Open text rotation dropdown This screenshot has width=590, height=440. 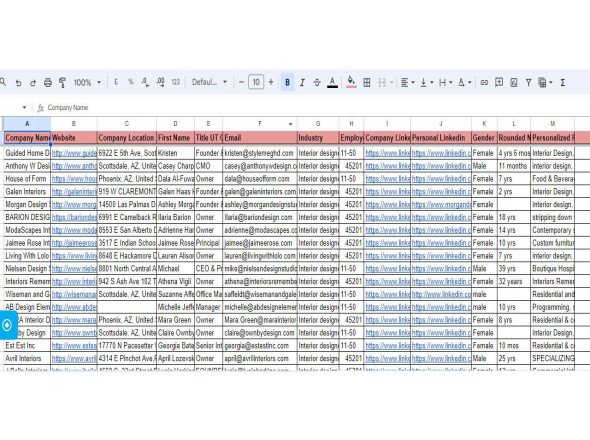pyautogui.click(x=465, y=82)
